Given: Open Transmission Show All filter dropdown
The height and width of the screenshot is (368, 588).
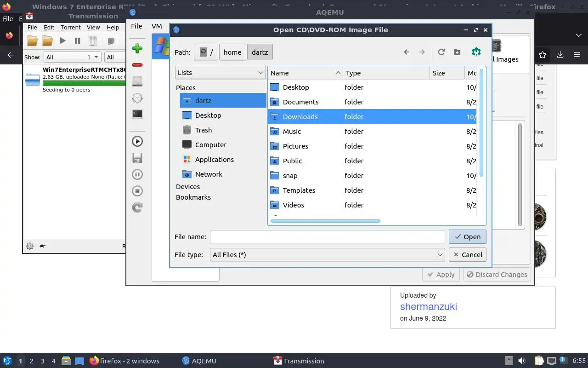Looking at the screenshot, I should pos(72,57).
